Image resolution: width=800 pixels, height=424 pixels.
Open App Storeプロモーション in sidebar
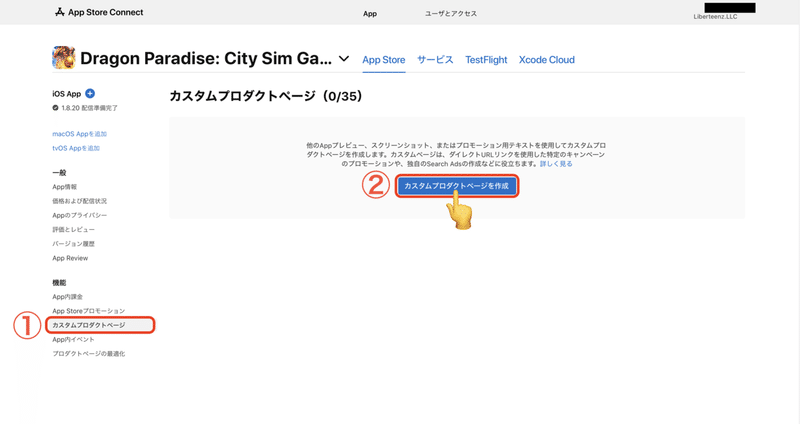pos(88,311)
